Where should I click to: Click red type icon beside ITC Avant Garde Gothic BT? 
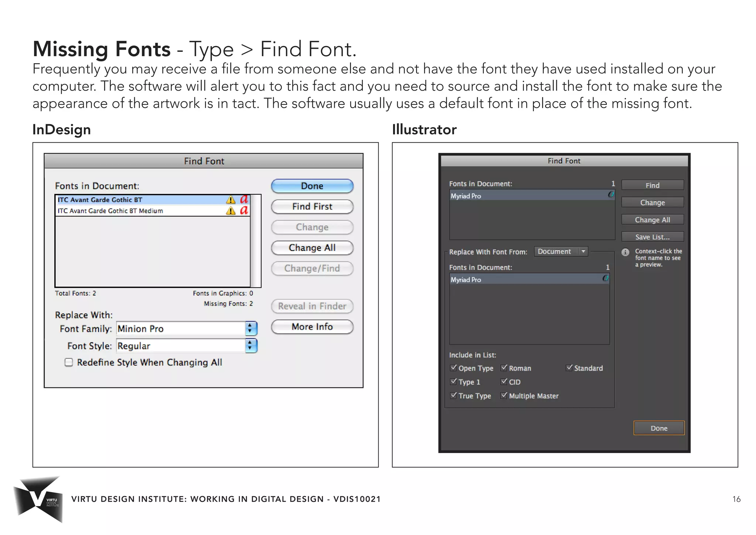(244, 200)
